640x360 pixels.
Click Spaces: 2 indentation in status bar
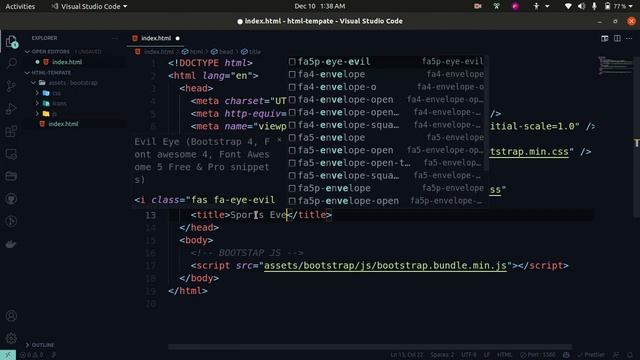442,355
